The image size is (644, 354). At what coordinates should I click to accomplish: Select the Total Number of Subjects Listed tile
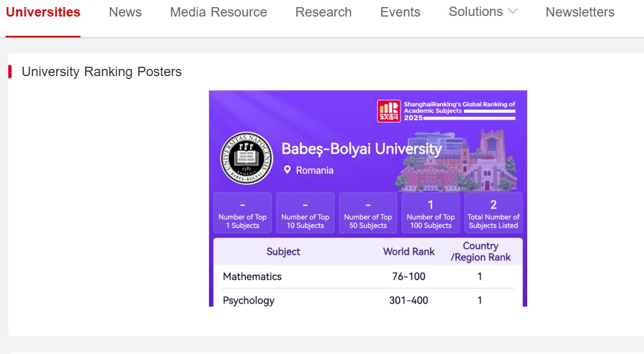click(x=493, y=213)
